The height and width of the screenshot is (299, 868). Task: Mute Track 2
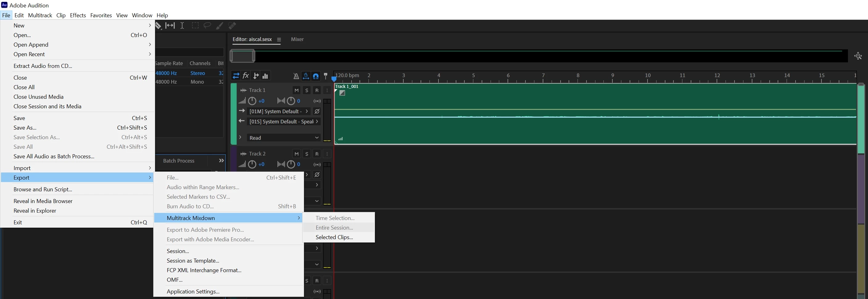[297, 154]
